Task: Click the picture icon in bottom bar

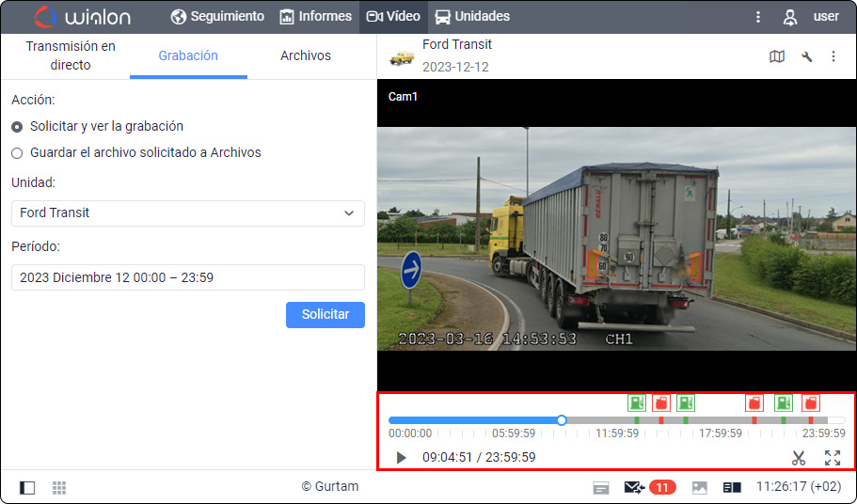Action: [699, 487]
